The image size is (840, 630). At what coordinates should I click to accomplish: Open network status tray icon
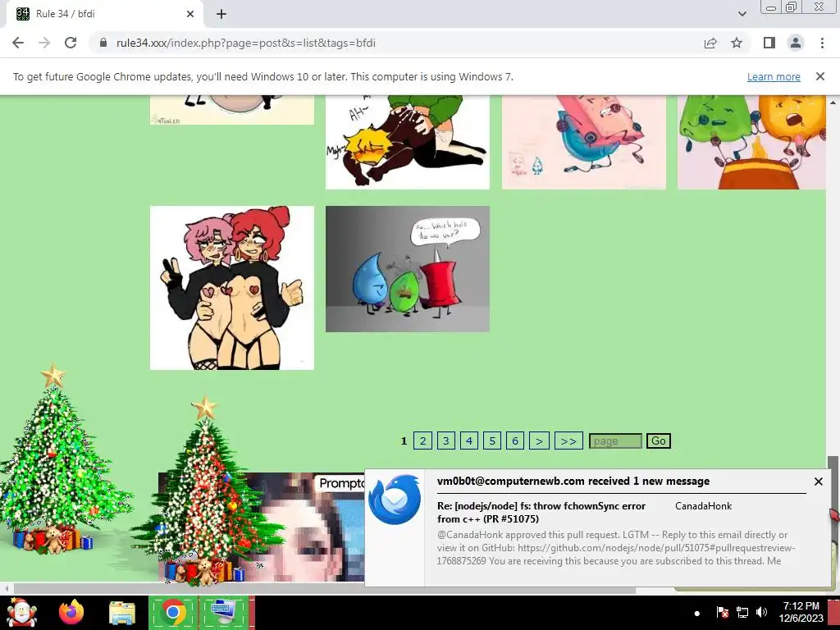742,612
